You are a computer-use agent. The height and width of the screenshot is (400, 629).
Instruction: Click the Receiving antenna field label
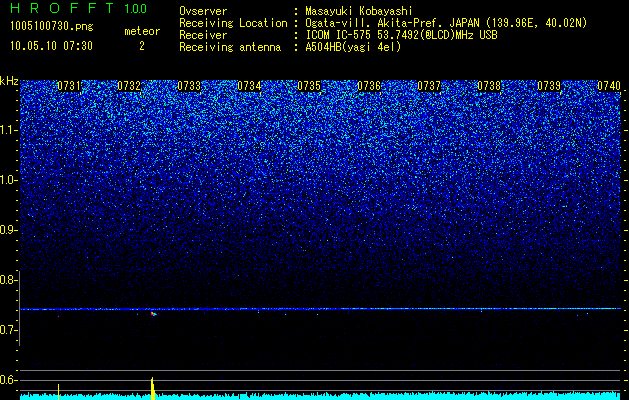coord(230,47)
